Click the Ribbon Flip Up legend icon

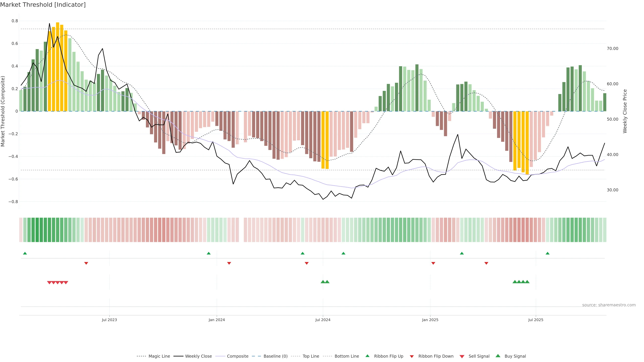pos(367,356)
